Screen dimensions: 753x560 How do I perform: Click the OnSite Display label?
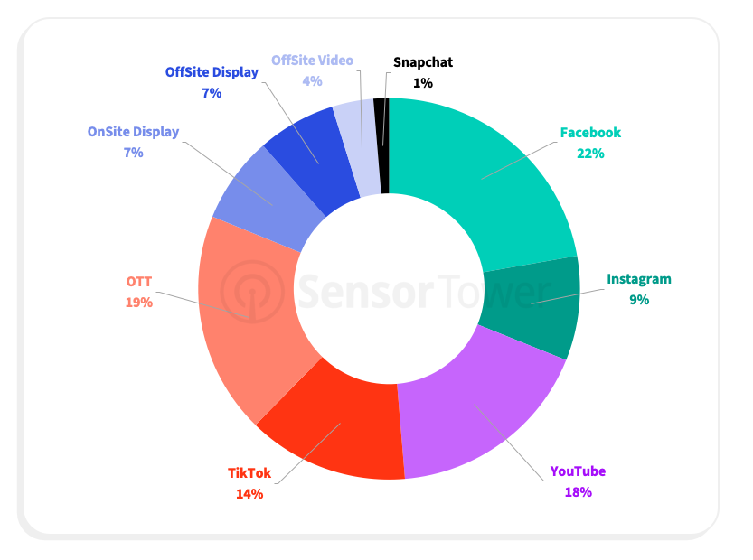(133, 132)
